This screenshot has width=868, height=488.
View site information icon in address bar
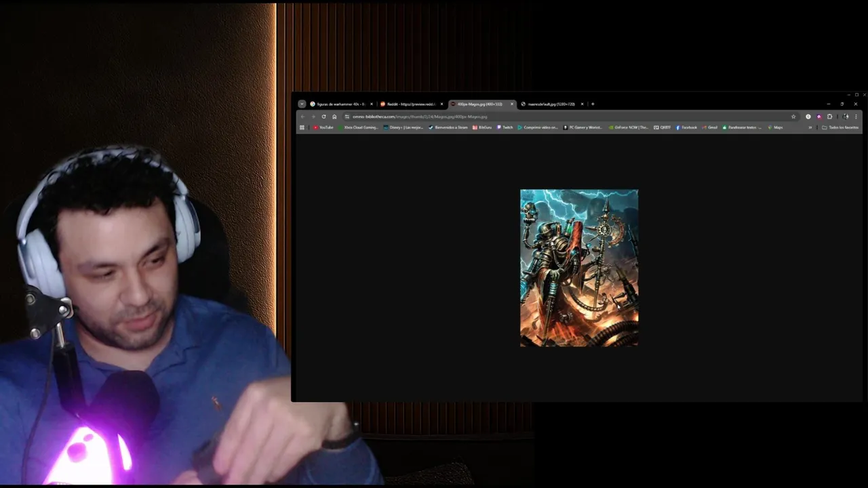pos(347,117)
